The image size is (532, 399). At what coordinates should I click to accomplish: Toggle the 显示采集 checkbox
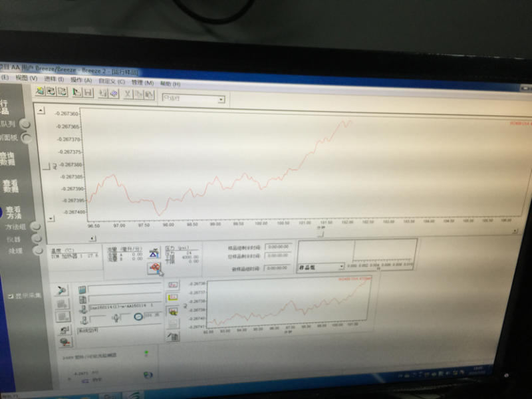tap(11, 296)
